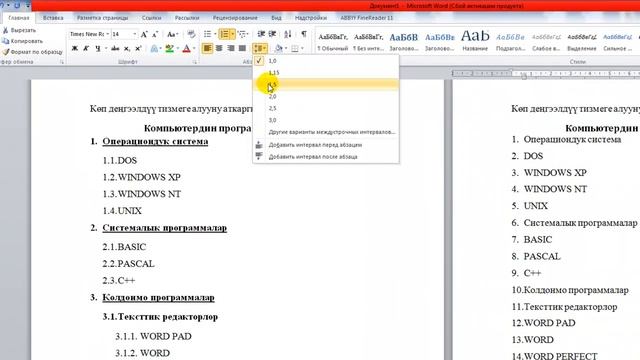Click the Copy (Копировать) button
This screenshot has width=640, height=360.
[x=22, y=41]
